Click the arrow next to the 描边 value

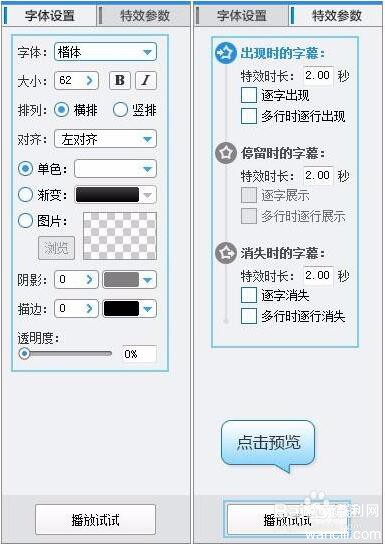coord(90,308)
